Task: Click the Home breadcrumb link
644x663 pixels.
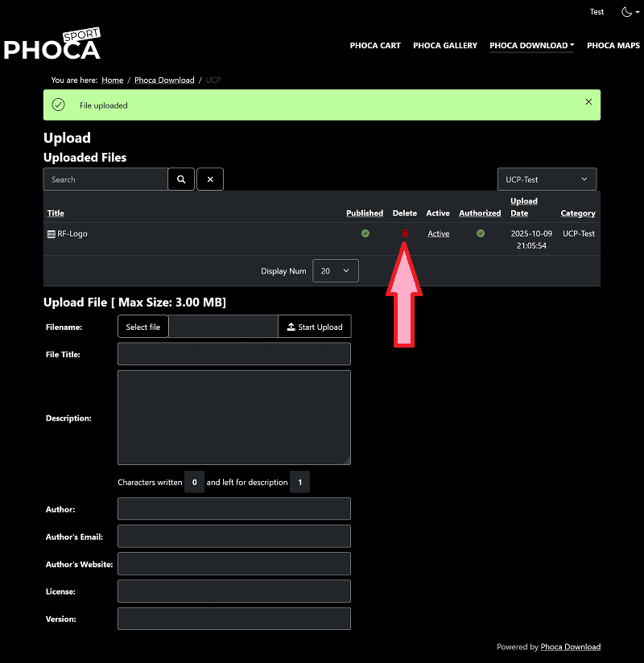Action: [x=113, y=80]
